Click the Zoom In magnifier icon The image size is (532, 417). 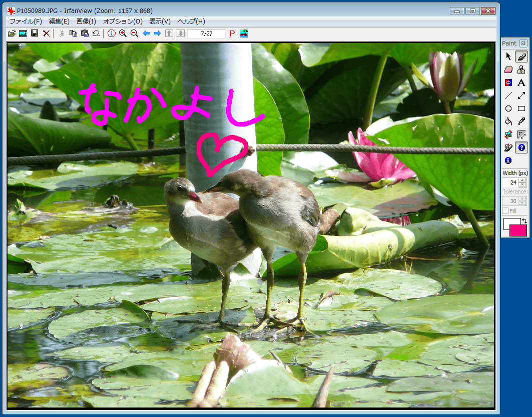click(123, 33)
